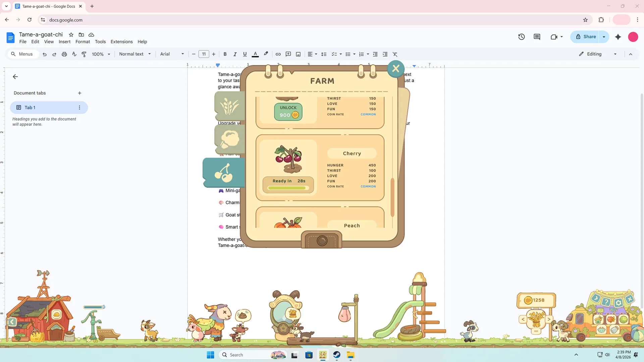This screenshot has height=362, width=644.
Task: Select previous food with the left arrow on signpost
Action: [523, 319]
